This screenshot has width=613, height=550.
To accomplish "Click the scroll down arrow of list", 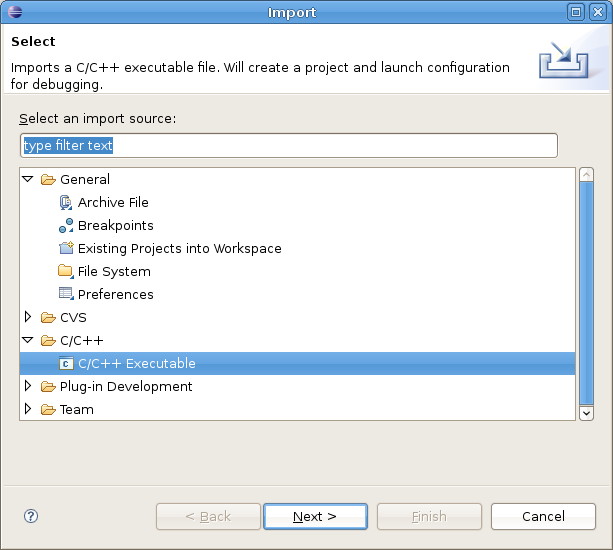I will coord(586,411).
